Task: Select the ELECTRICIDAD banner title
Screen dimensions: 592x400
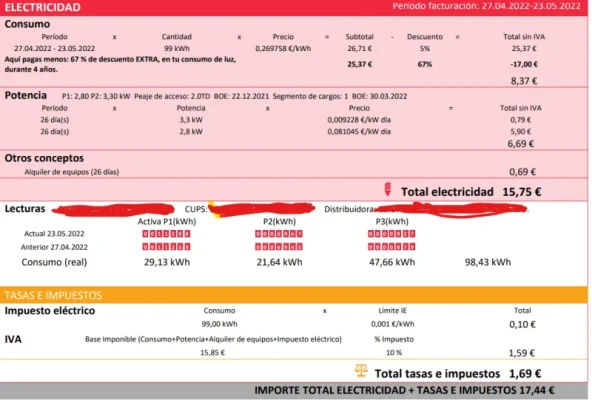Action: [43, 7]
